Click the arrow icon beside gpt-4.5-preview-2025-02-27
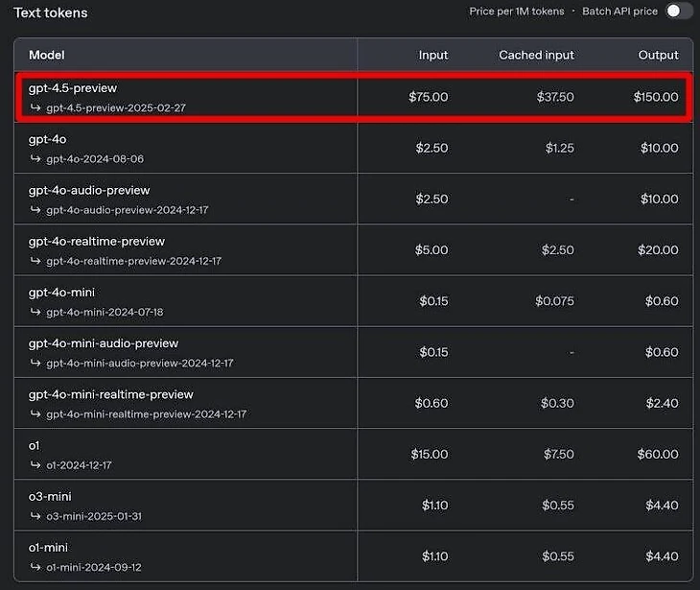Image resolution: width=700 pixels, height=590 pixels. (35, 107)
